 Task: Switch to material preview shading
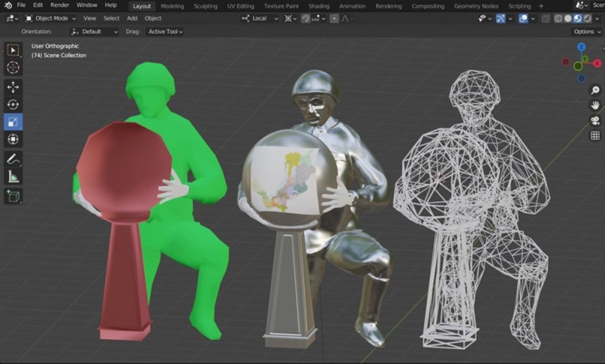pyautogui.click(x=578, y=18)
